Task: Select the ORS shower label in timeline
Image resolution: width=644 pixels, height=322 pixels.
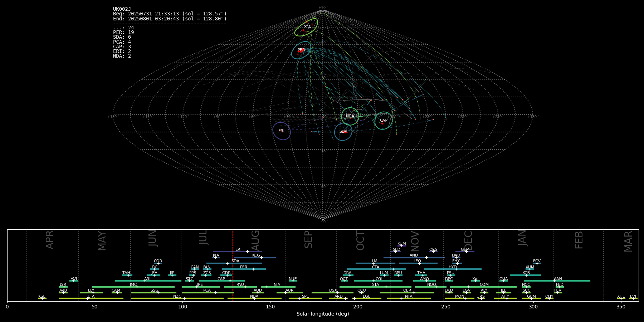Action: click(x=433, y=249)
